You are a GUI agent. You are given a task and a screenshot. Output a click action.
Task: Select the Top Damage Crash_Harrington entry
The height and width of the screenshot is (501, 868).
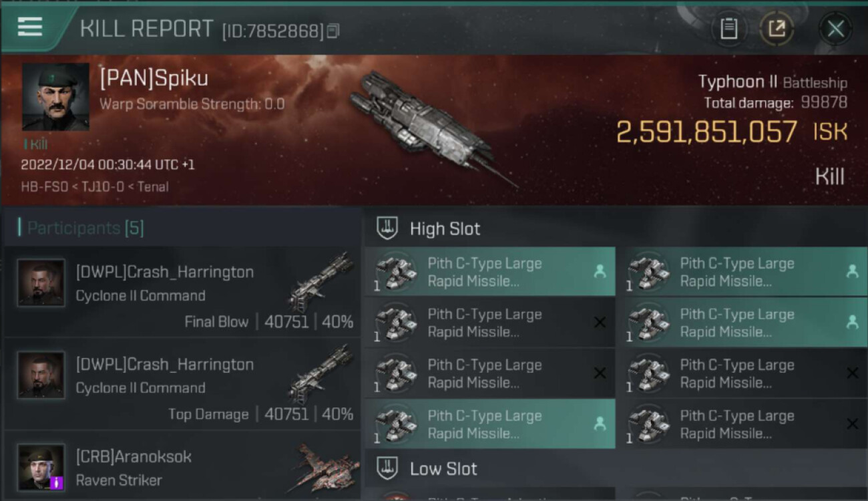182,385
